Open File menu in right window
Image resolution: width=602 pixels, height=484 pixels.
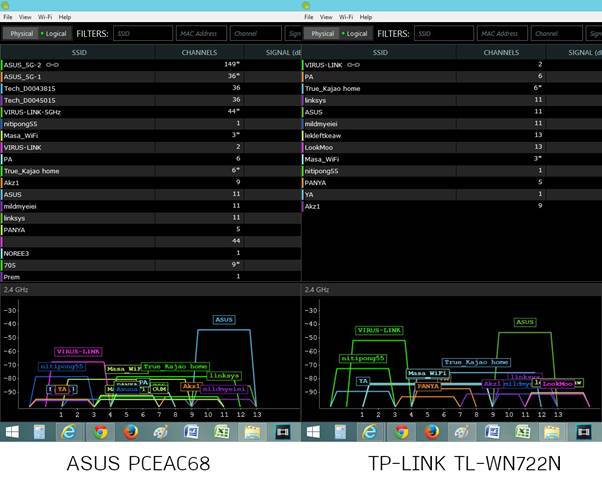pyautogui.click(x=309, y=17)
